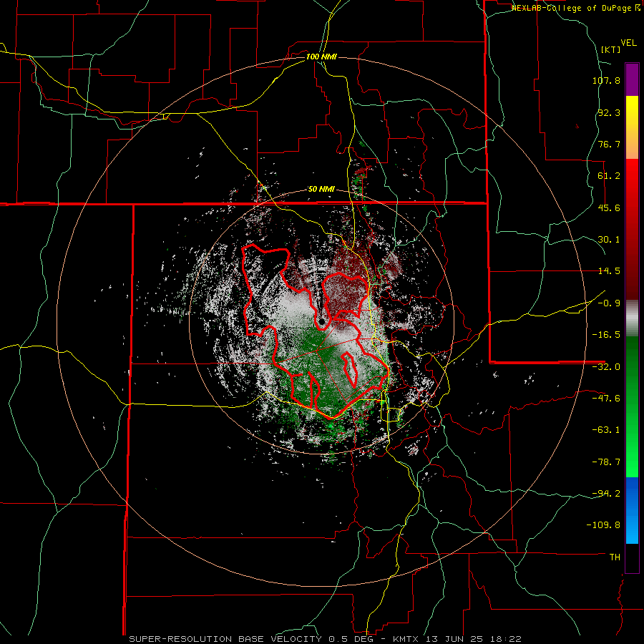Select the -94.2 scale value
This screenshot has height=644, width=644.
606,494
